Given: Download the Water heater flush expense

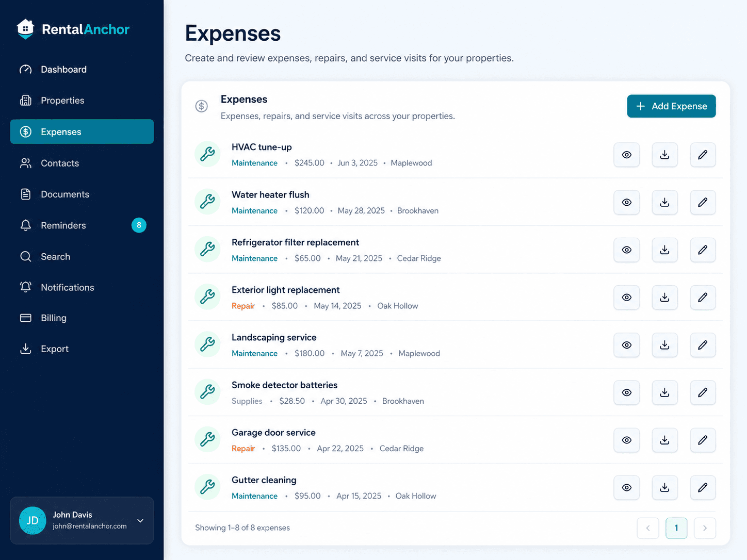Looking at the screenshot, I should 664,202.
